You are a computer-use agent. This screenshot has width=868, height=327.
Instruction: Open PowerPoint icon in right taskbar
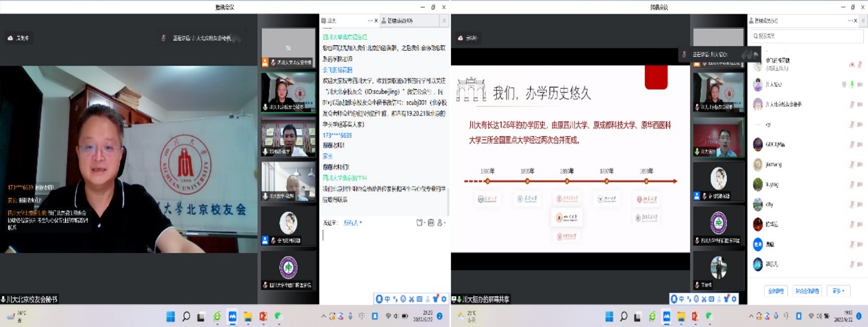pyautogui.click(x=693, y=317)
